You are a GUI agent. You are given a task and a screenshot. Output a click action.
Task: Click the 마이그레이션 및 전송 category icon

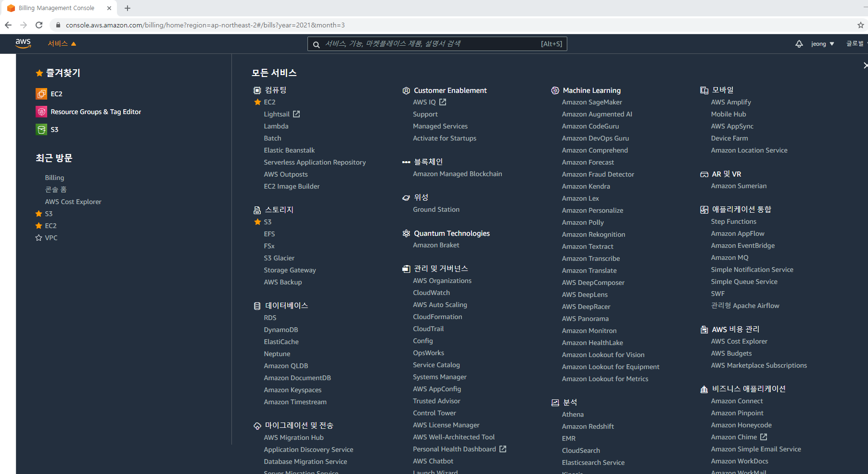[257, 426]
